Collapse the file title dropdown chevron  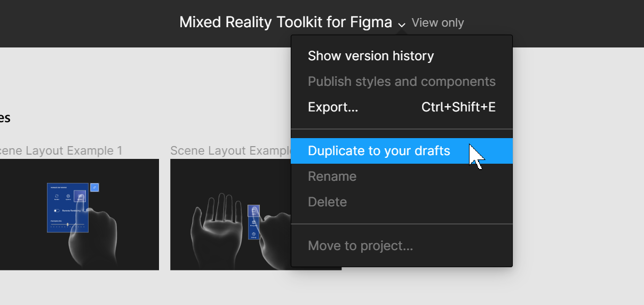click(402, 25)
